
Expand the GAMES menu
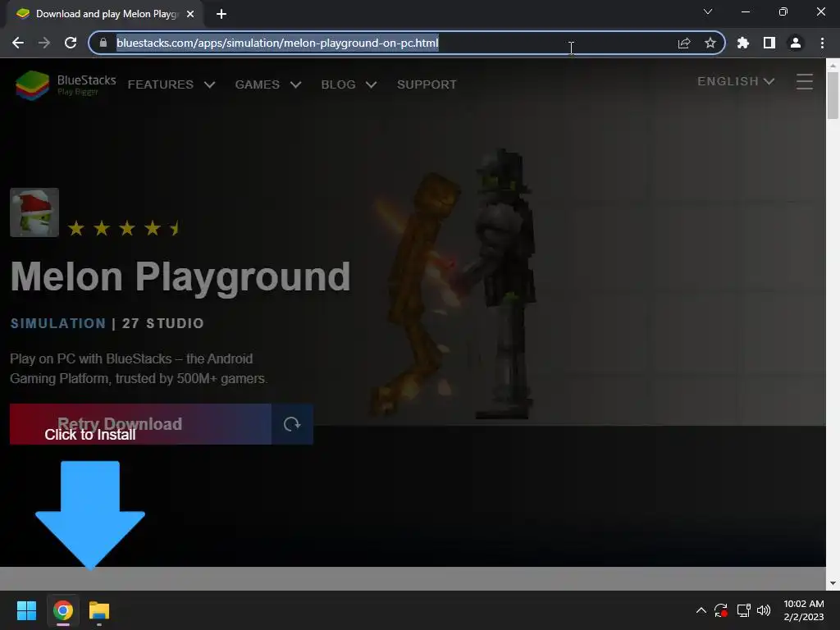coord(268,84)
